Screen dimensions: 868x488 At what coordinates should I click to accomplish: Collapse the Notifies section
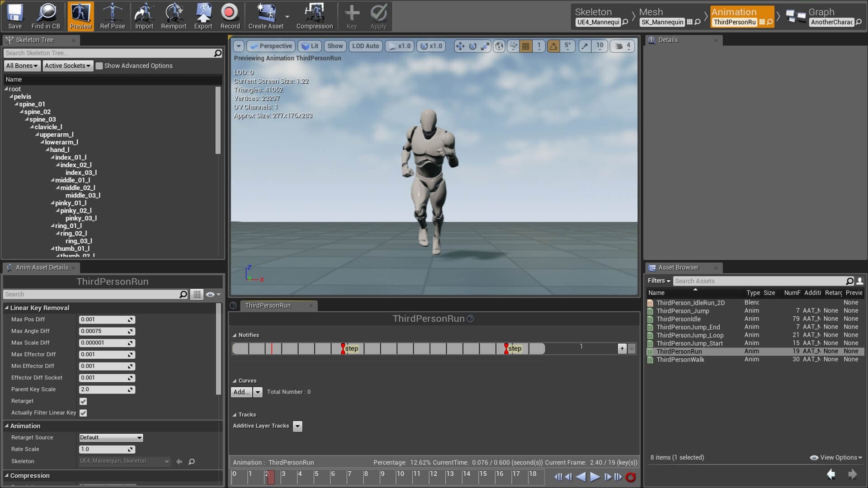[x=235, y=335]
